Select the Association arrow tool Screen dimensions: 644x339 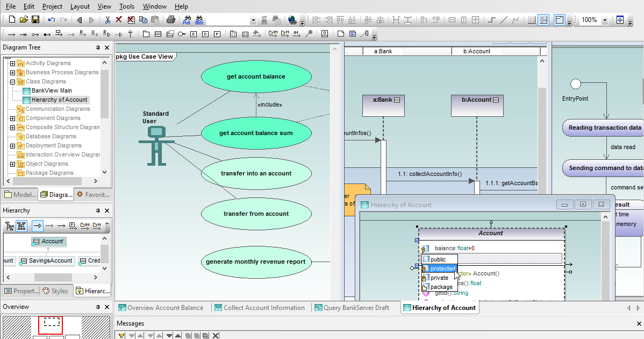(11, 34)
